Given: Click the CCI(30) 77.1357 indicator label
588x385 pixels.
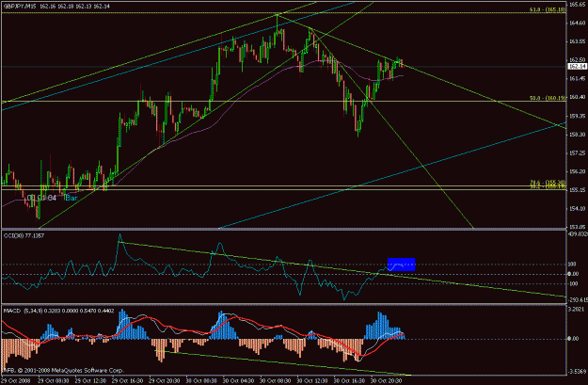Looking at the screenshot, I should 24,235.
